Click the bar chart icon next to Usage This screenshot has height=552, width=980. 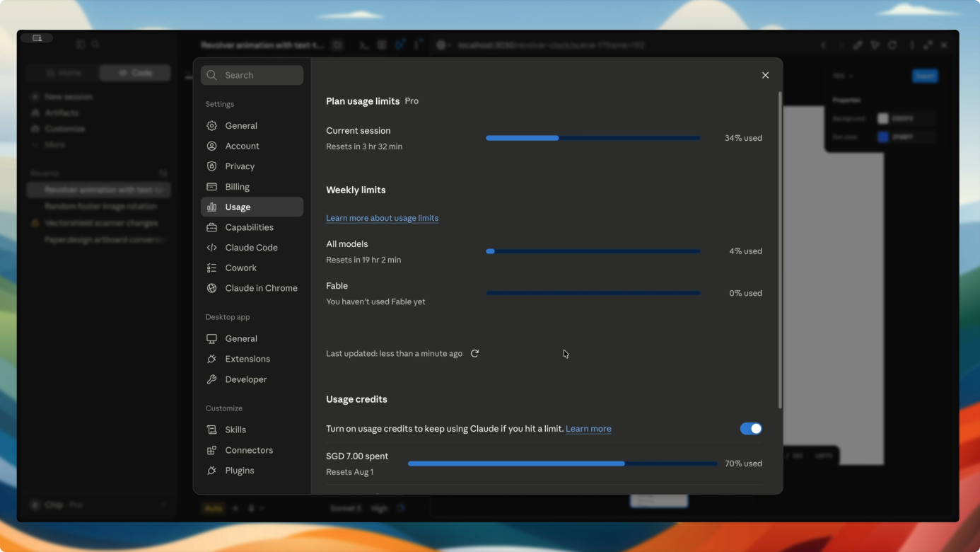click(x=211, y=207)
